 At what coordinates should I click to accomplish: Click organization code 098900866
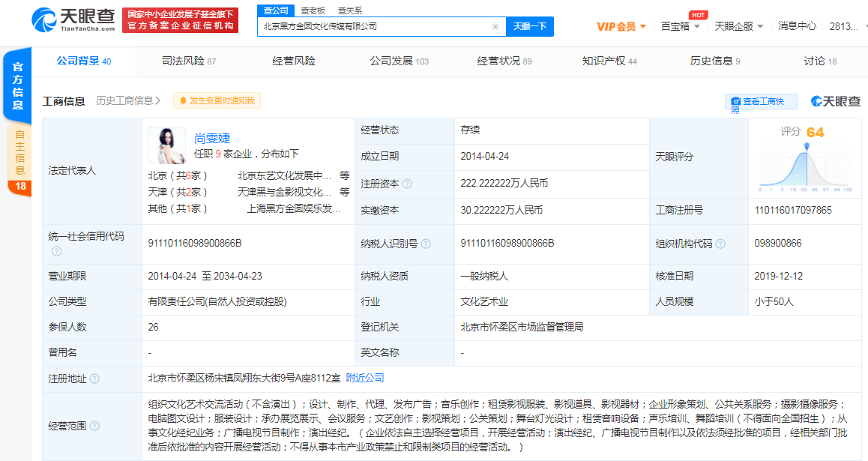(778, 244)
